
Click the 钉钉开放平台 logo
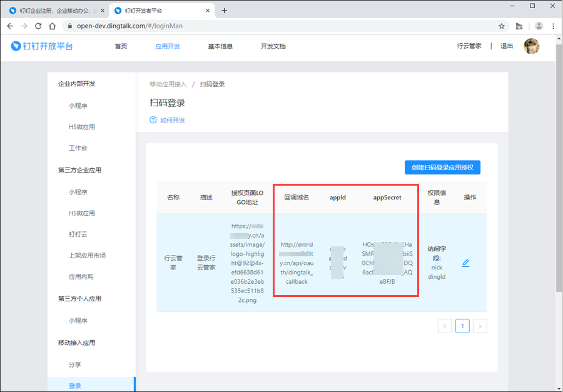(42, 46)
